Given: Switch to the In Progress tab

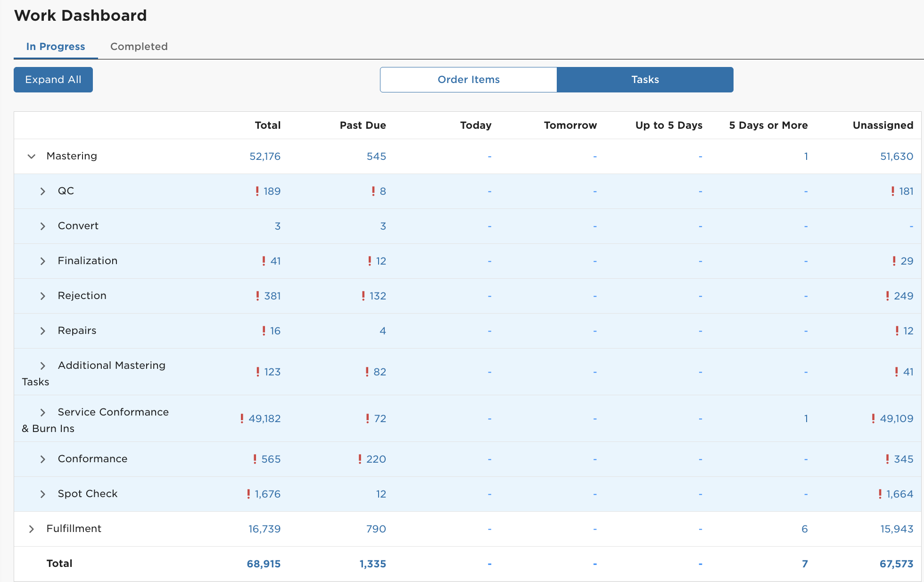Looking at the screenshot, I should tap(56, 47).
